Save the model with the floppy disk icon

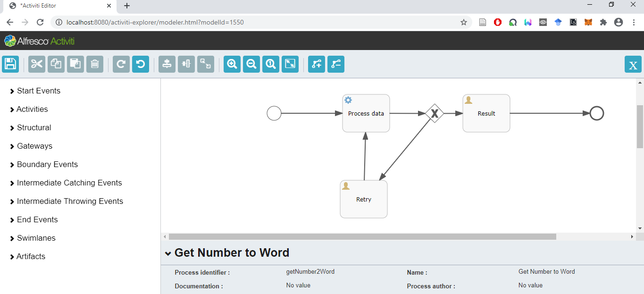pyautogui.click(x=10, y=64)
